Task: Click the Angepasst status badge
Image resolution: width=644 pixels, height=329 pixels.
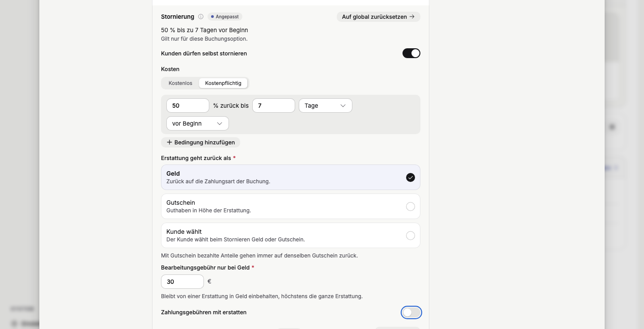Action: coord(225,17)
